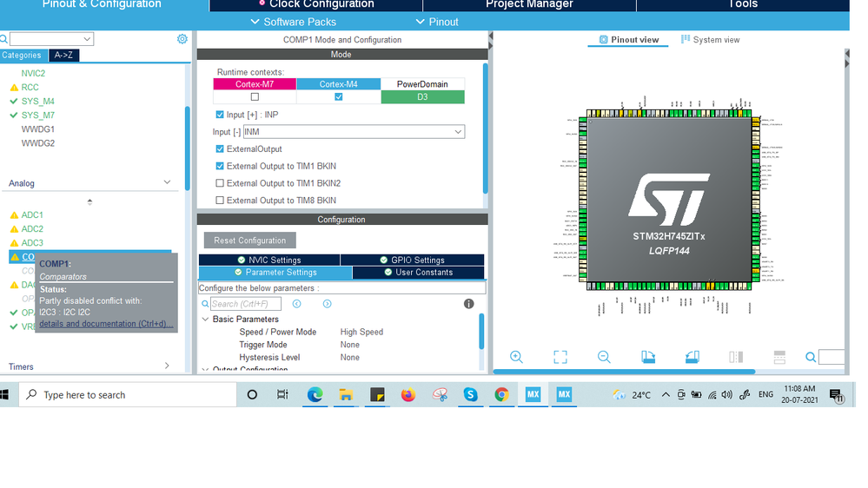Click the parameter settings vertical scrollbar
This screenshot has width=868, height=488.
click(481, 332)
